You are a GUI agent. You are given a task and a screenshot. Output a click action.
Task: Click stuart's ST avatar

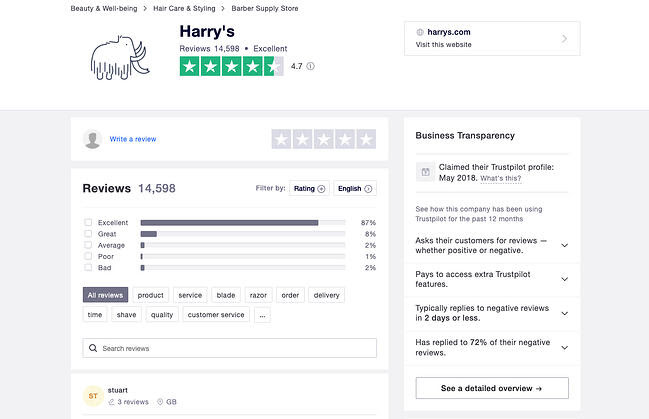[x=93, y=396]
